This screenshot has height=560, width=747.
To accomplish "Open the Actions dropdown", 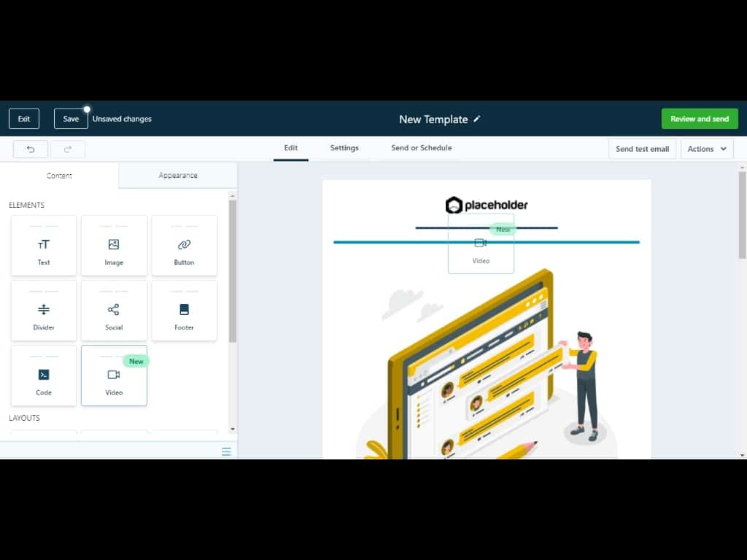I will (x=707, y=149).
